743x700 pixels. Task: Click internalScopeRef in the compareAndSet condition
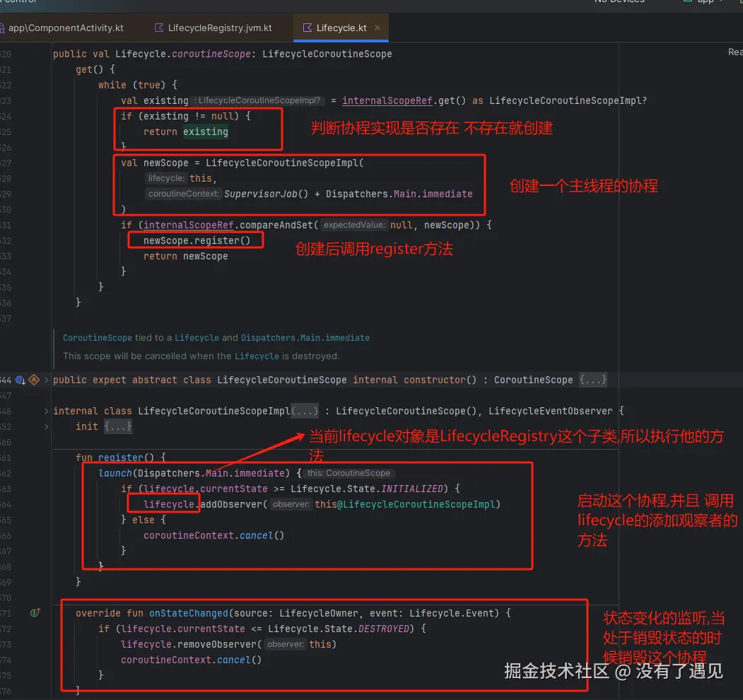click(189, 225)
